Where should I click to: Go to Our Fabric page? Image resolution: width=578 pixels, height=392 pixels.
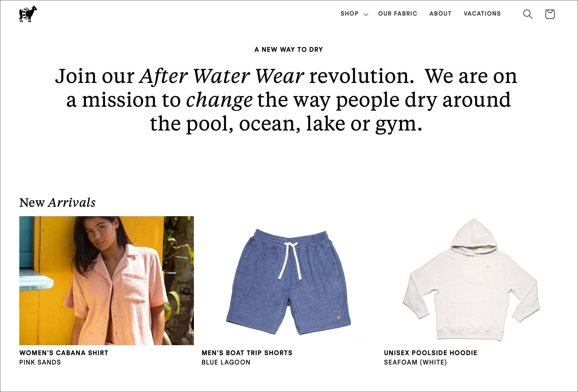coord(397,14)
